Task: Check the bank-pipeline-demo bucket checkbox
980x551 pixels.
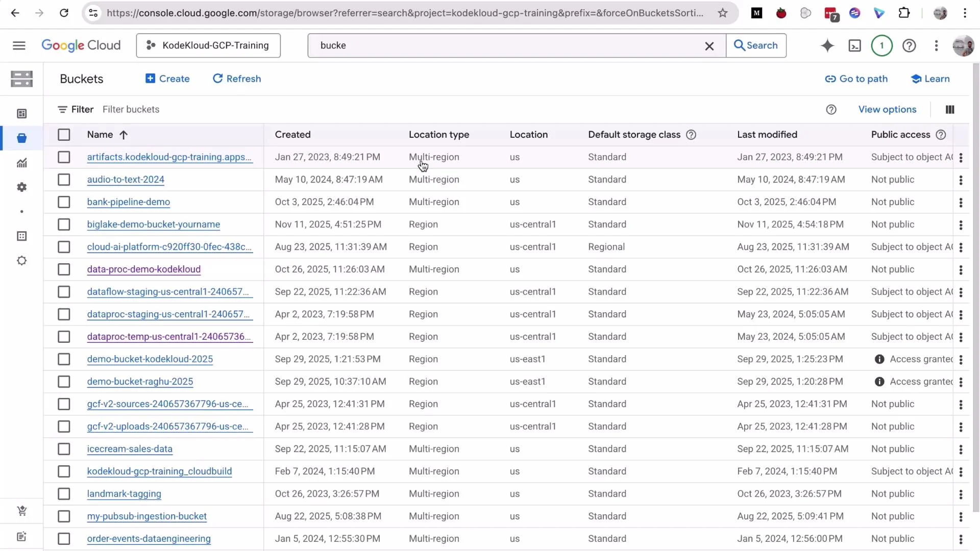Action: tap(64, 202)
